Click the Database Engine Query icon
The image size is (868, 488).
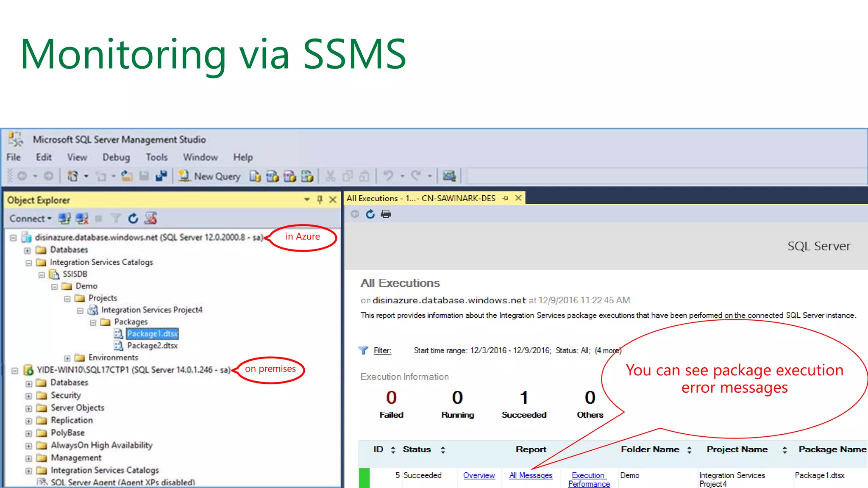(255, 176)
